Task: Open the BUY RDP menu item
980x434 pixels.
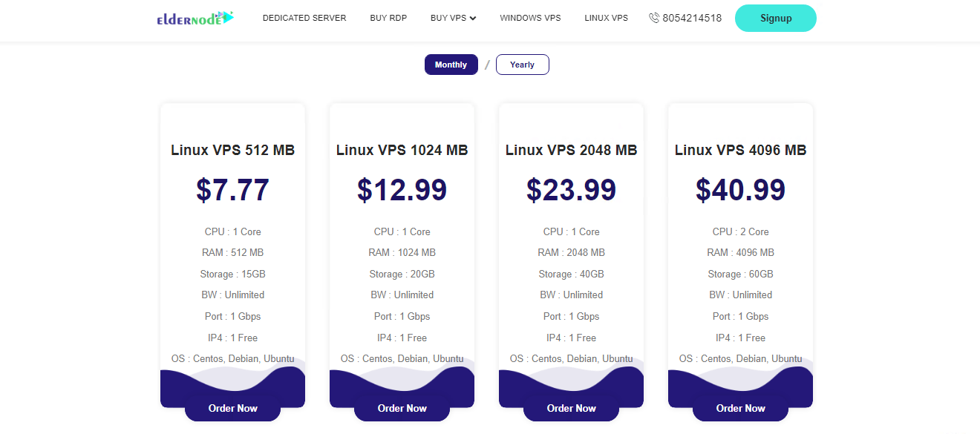Action: (388, 18)
